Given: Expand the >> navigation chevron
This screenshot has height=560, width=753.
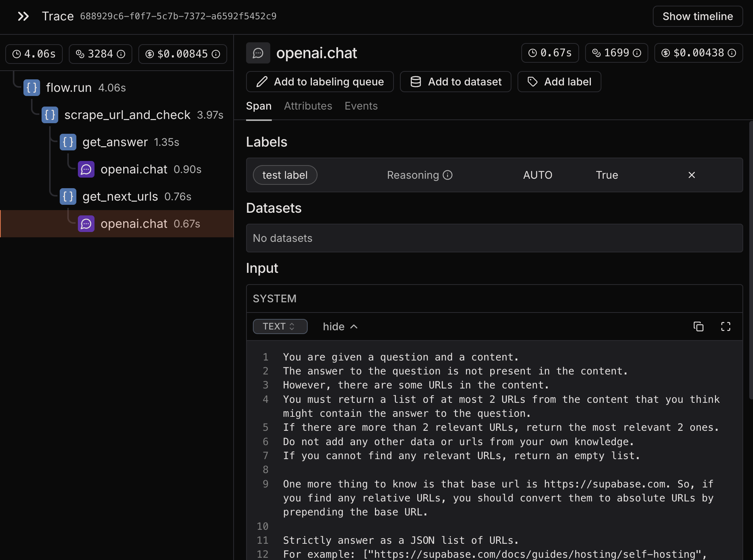Looking at the screenshot, I should (x=23, y=16).
